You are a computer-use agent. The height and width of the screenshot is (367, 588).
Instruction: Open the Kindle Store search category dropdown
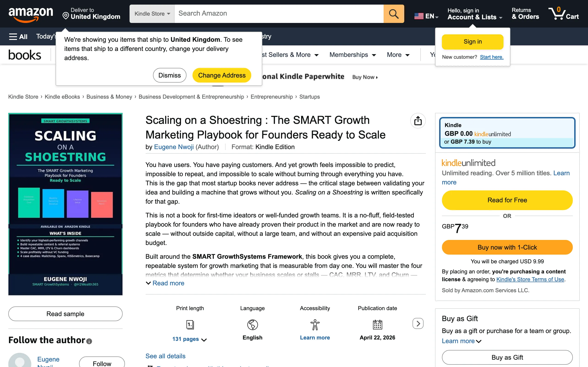point(152,14)
